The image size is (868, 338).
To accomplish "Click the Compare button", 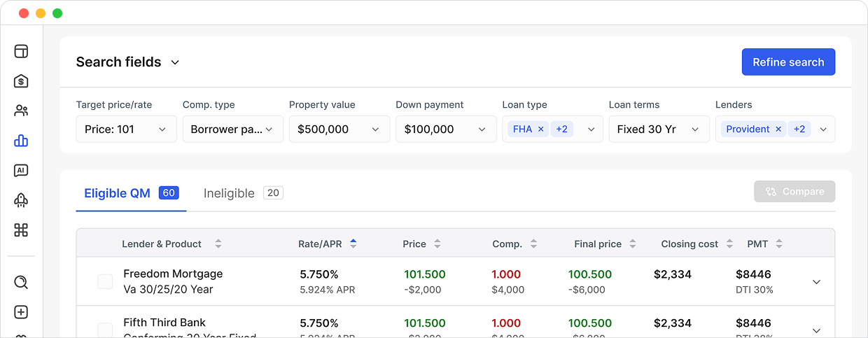I will click(794, 192).
